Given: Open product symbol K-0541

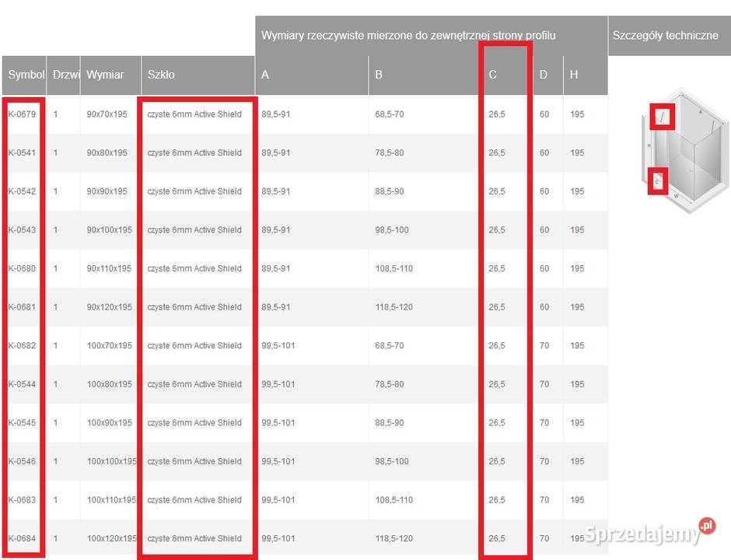Looking at the screenshot, I should (23, 153).
